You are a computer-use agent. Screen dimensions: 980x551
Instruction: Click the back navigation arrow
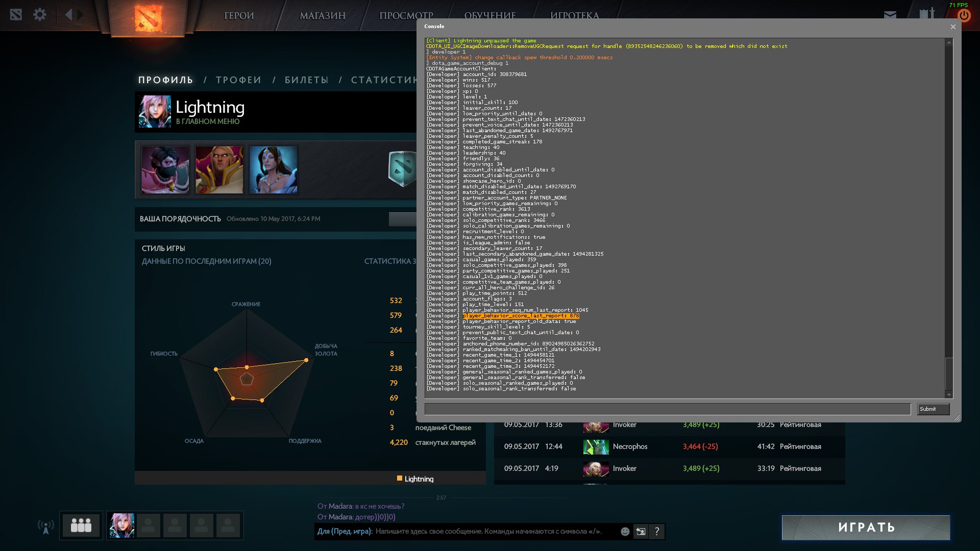point(69,14)
